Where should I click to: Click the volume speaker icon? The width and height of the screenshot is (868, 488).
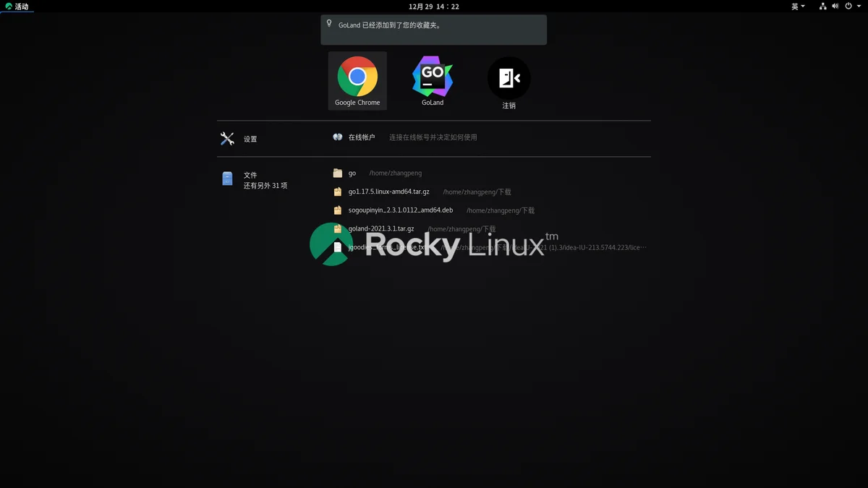point(835,7)
